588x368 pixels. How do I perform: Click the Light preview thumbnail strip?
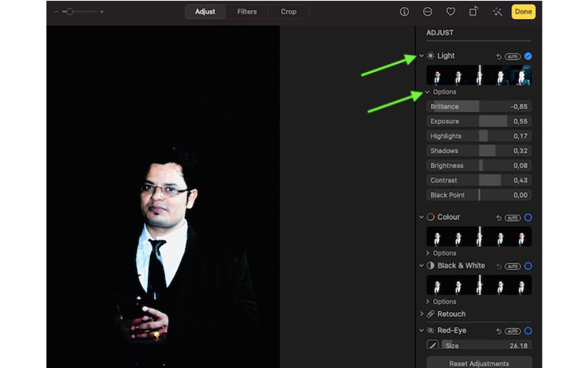478,76
